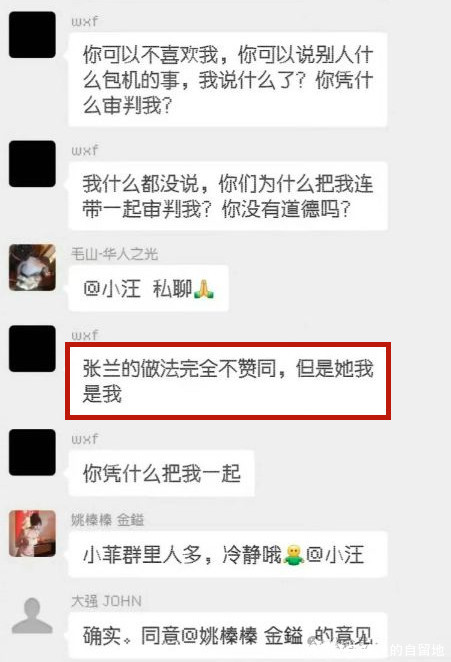Click the praying hands emoji

point(204,289)
